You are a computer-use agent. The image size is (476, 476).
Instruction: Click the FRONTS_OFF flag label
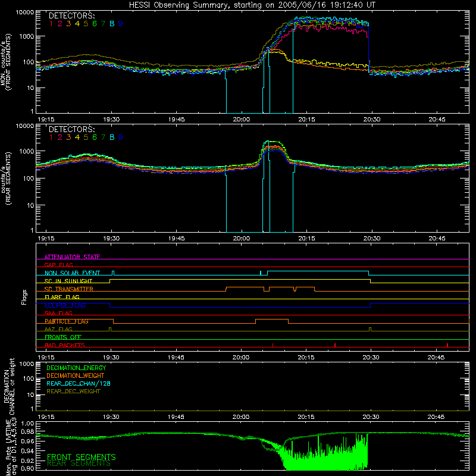coord(63,337)
